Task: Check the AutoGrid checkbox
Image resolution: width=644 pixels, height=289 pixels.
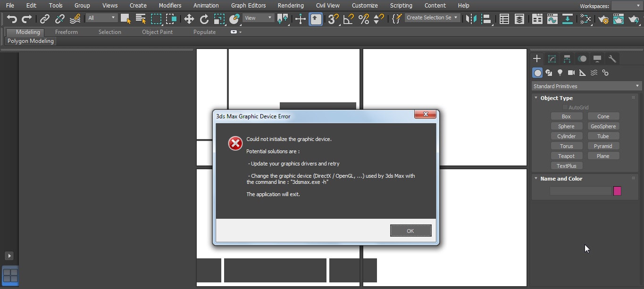Action: pos(566,107)
